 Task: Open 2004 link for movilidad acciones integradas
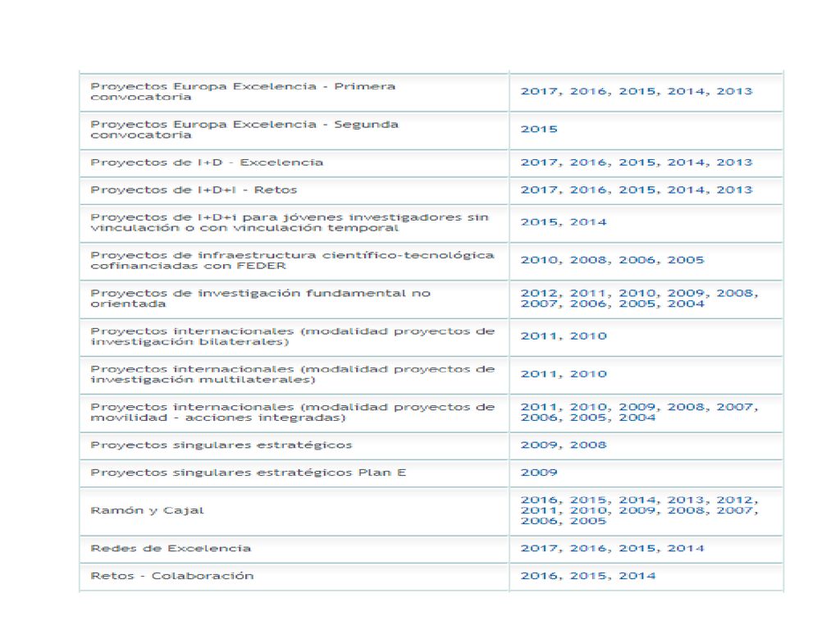637,418
